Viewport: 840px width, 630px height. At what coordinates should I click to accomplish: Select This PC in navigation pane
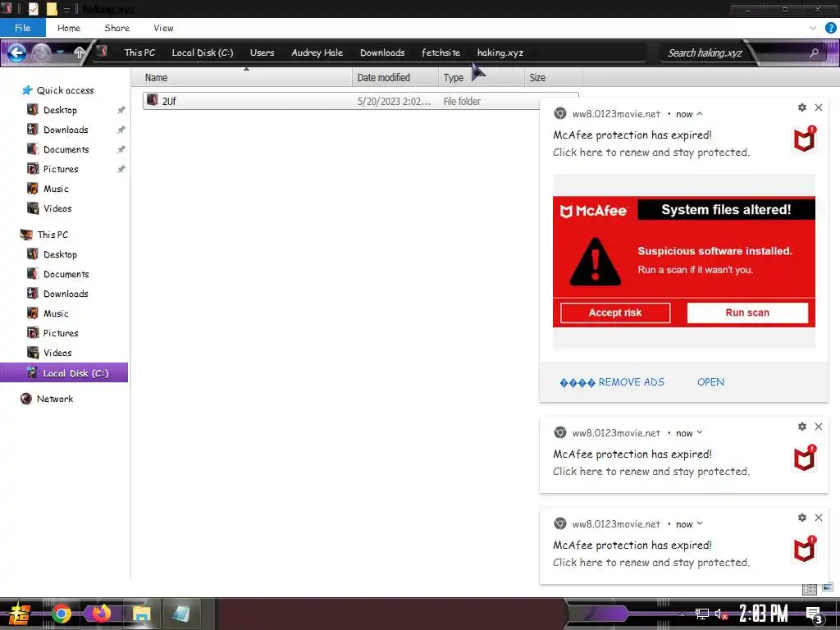(x=44, y=235)
